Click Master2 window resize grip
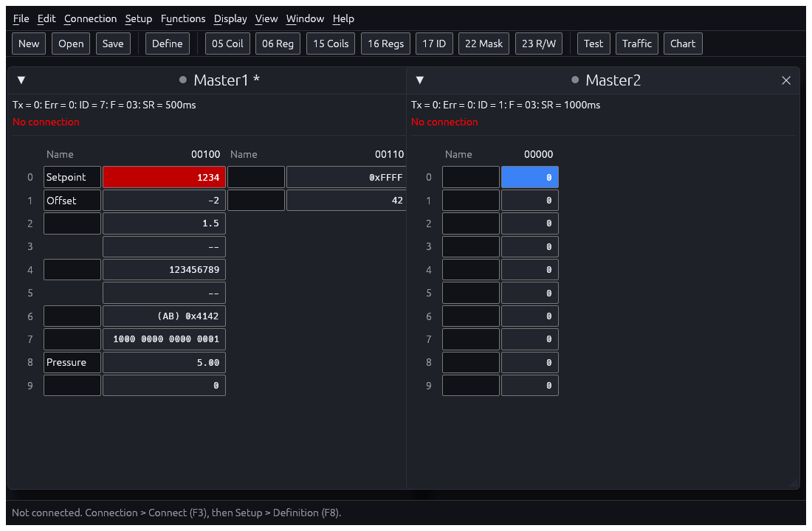The height and width of the screenshot is (531, 812). (794, 483)
